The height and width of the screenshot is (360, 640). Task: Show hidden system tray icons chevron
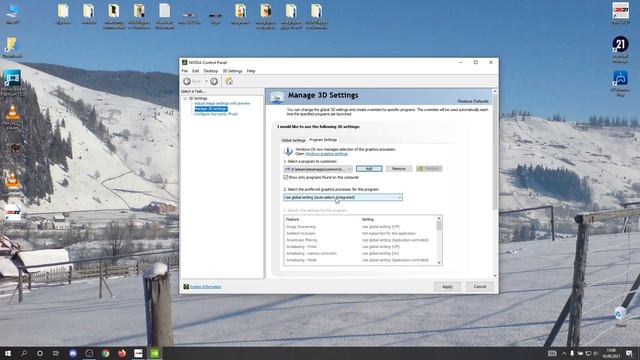[564, 353]
